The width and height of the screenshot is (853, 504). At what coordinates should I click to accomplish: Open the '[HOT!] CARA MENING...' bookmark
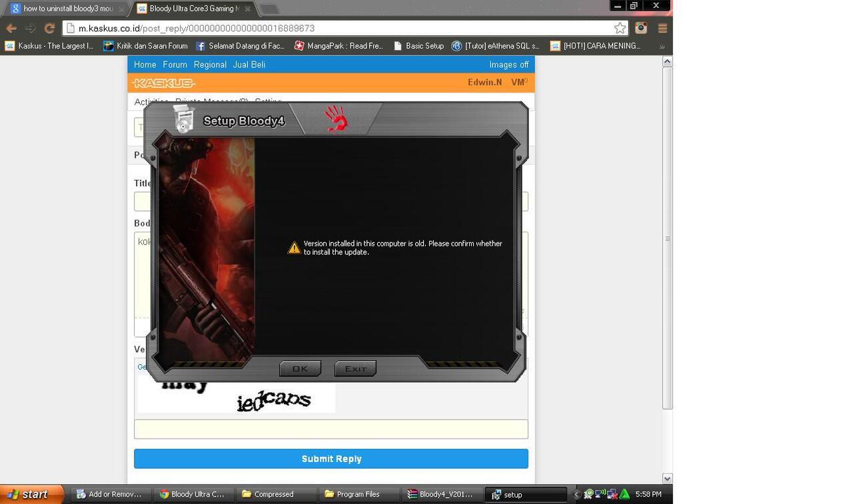point(595,46)
